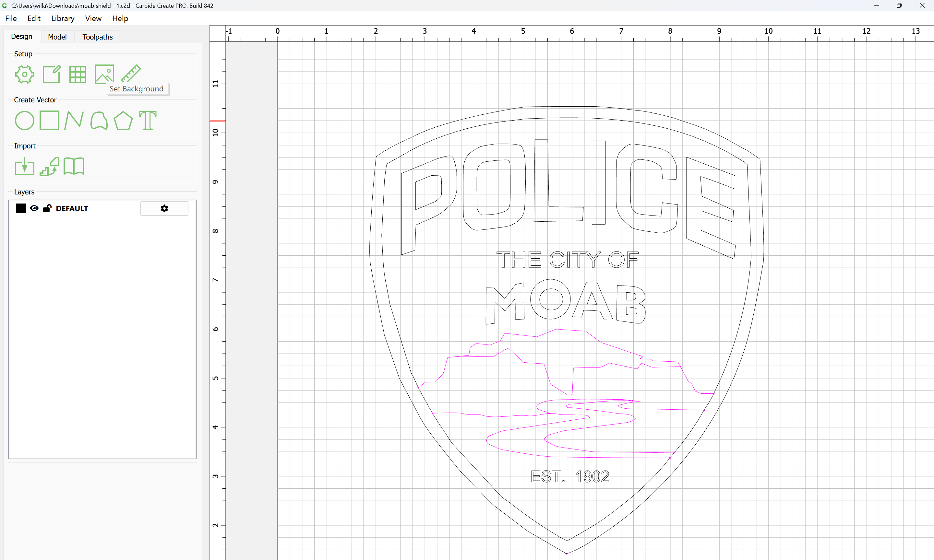Viewport: 934px width, 560px height.
Task: Open the Design Library book icon
Action: coord(74,167)
